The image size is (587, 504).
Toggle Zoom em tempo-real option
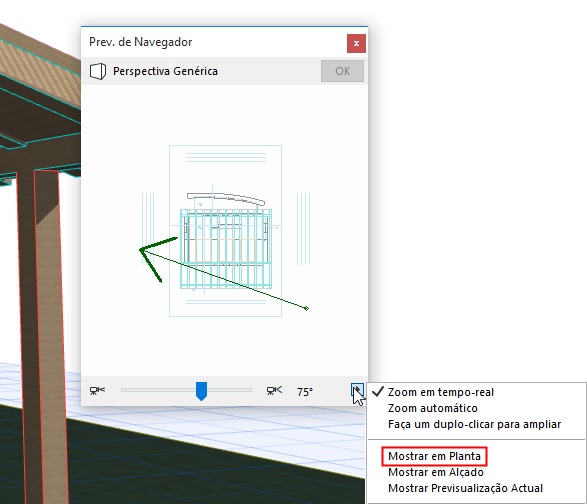(441, 392)
